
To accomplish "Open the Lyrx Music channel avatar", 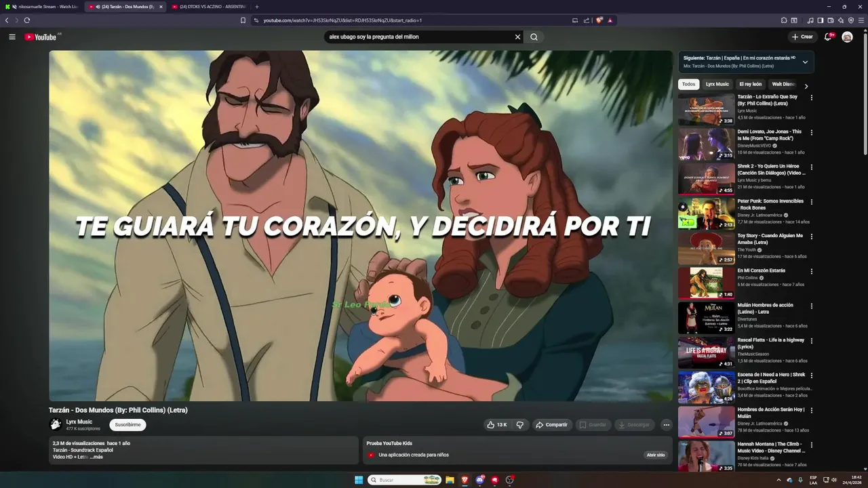I will pos(56,425).
